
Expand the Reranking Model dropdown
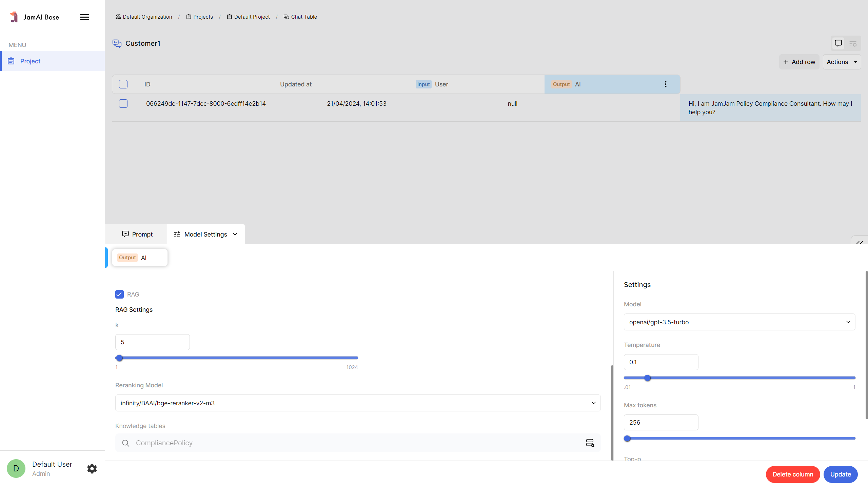pos(358,403)
